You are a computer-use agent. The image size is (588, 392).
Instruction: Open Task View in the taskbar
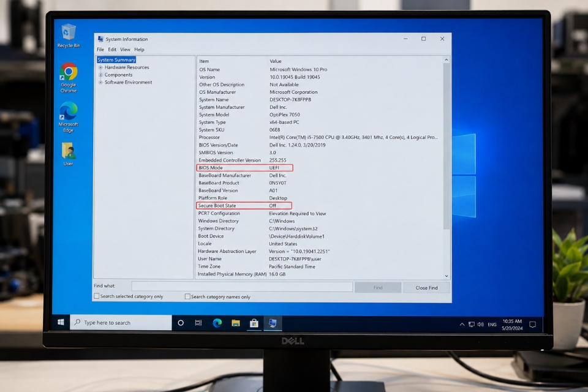tap(198, 323)
